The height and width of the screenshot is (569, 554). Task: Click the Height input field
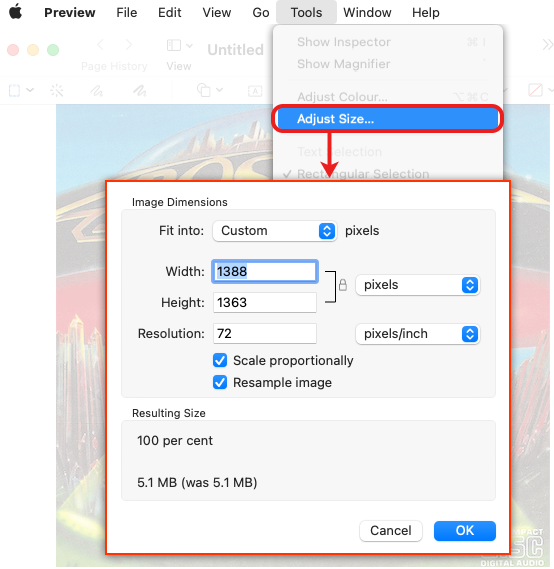pos(265,303)
